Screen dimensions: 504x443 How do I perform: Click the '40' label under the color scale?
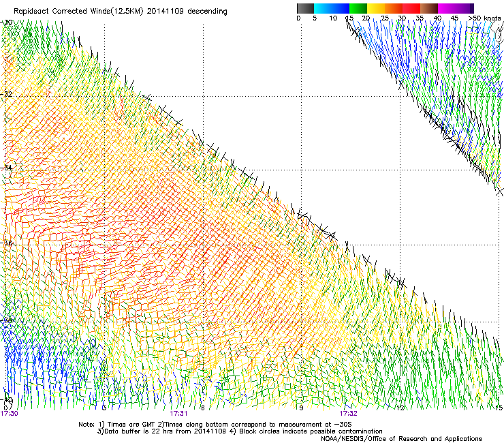[x=437, y=18]
